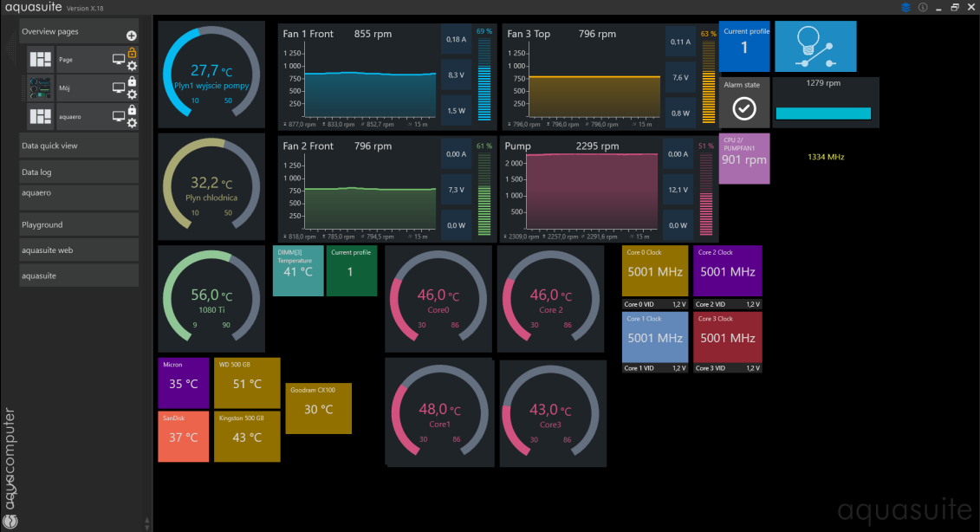Click the light bulb controller tile

[815, 46]
